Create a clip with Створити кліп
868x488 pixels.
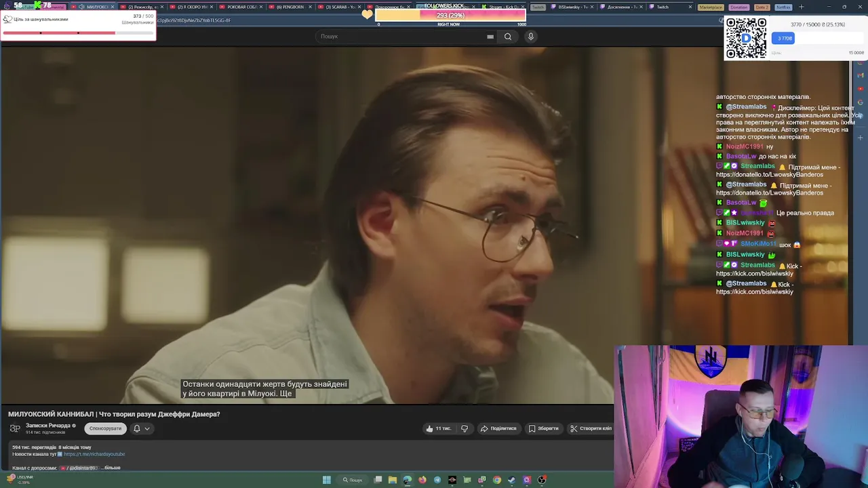(591, 428)
